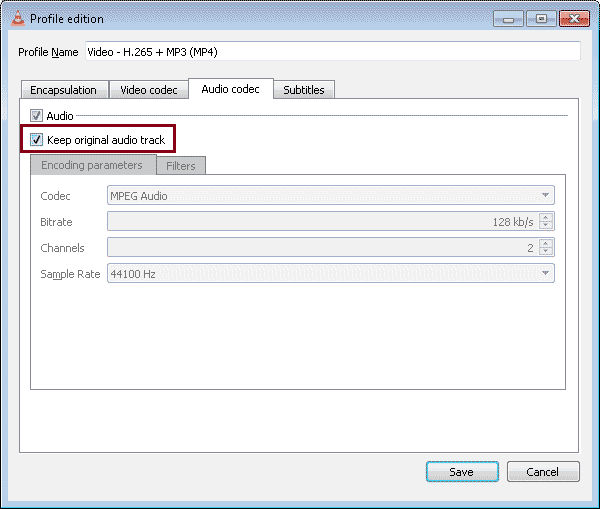
Task: Decrease Channels with the down arrow
Action: point(546,251)
